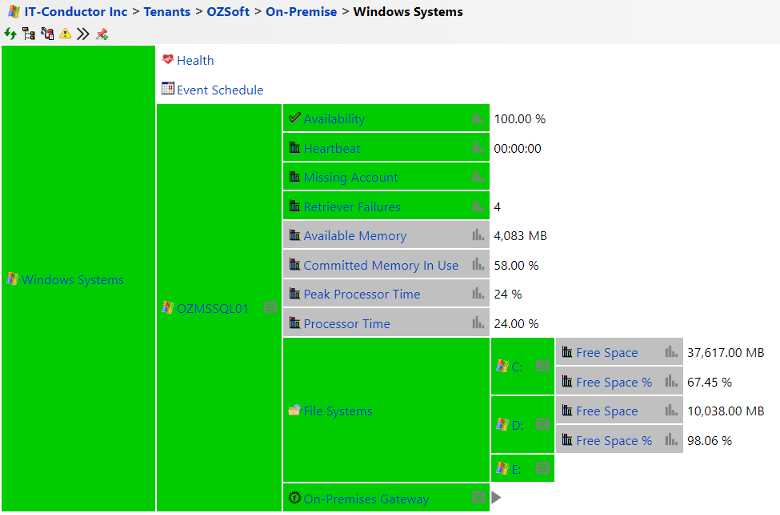This screenshot has height=515, width=780.
Task: Click the File Systems folder icon
Action: [294, 410]
